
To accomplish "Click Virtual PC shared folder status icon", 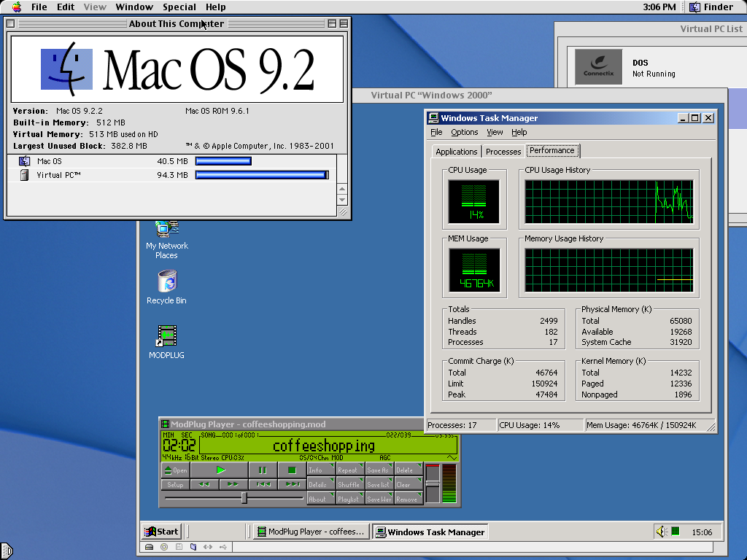I will click(x=193, y=547).
